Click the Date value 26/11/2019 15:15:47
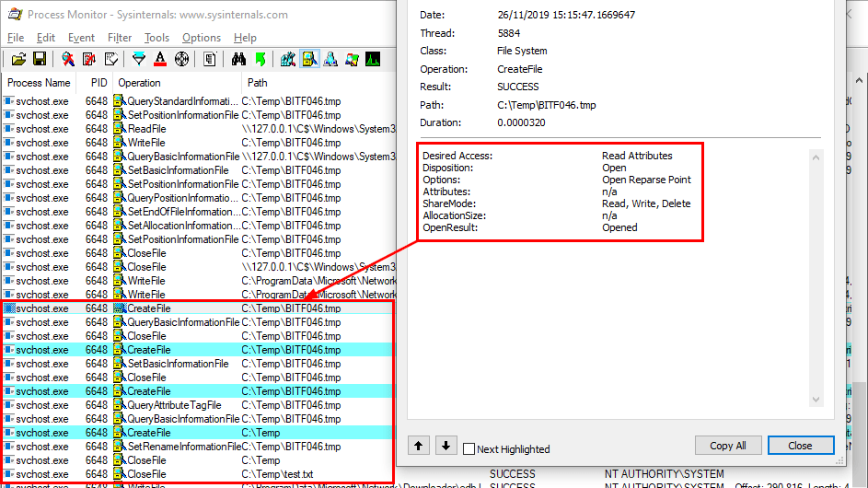Screen dimensions: 868x488 tap(566, 16)
